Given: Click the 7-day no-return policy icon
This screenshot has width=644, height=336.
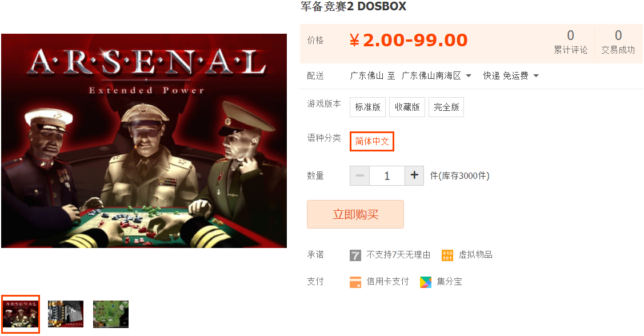Looking at the screenshot, I should tap(355, 255).
